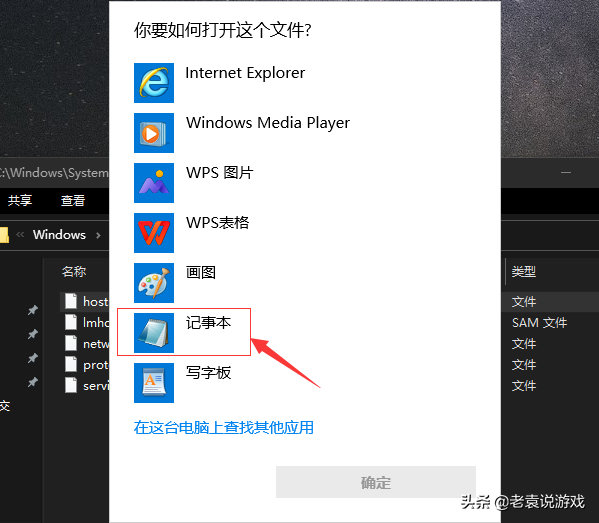Select the 记事本 notepad icon
599x523 pixels.
[154, 333]
